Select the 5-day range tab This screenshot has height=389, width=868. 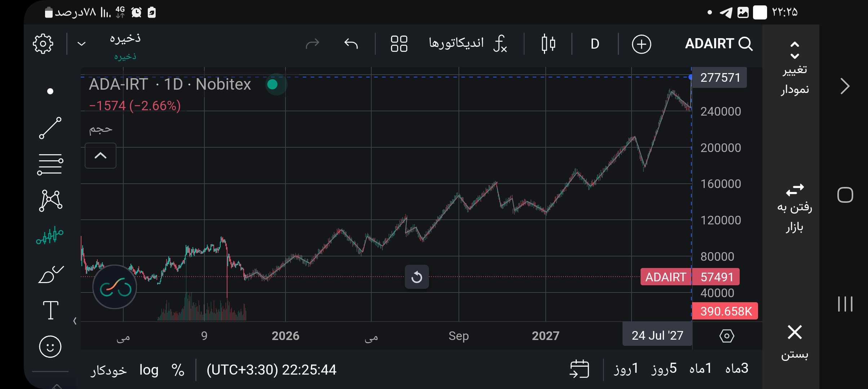point(664,368)
